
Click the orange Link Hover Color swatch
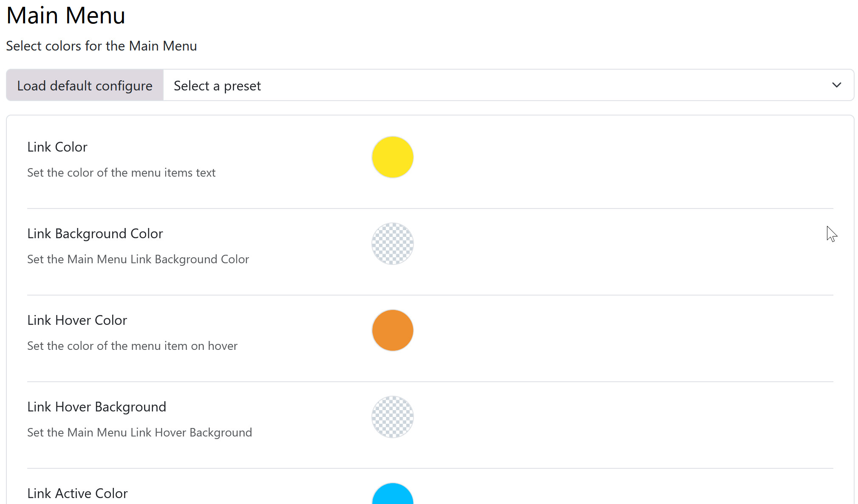392,330
